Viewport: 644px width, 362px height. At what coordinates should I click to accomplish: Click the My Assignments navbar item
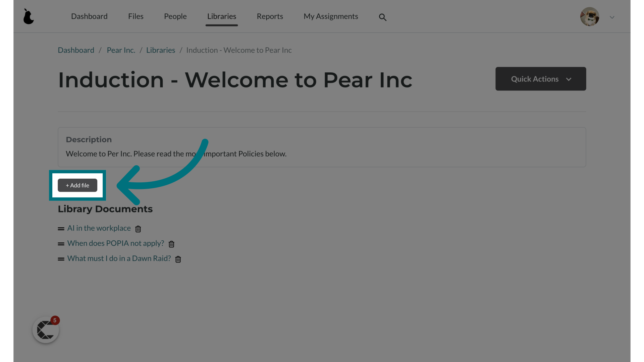pos(331,16)
